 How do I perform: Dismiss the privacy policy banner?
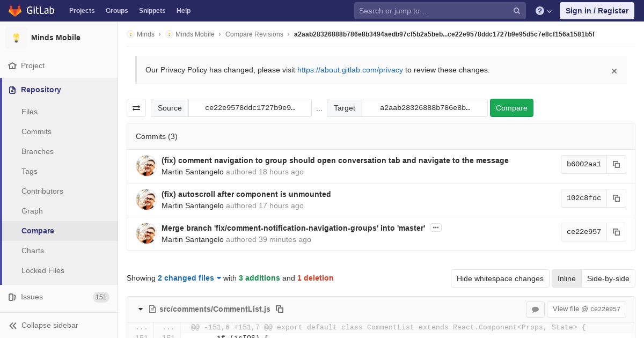point(614,71)
